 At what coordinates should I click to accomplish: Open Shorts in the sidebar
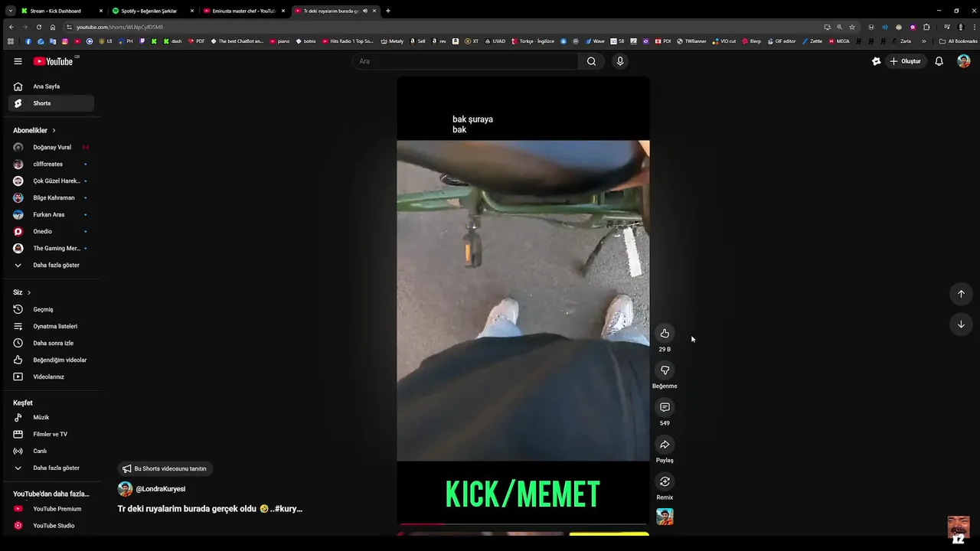coord(51,103)
